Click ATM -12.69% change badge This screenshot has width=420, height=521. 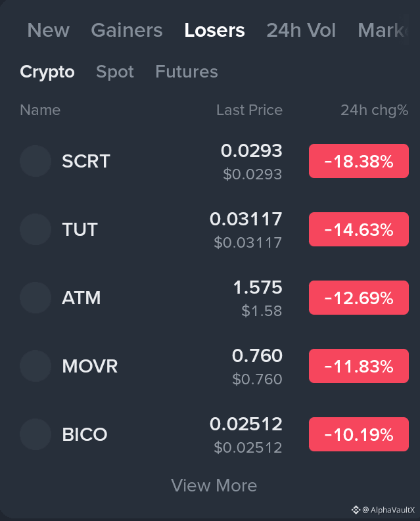pos(359,298)
